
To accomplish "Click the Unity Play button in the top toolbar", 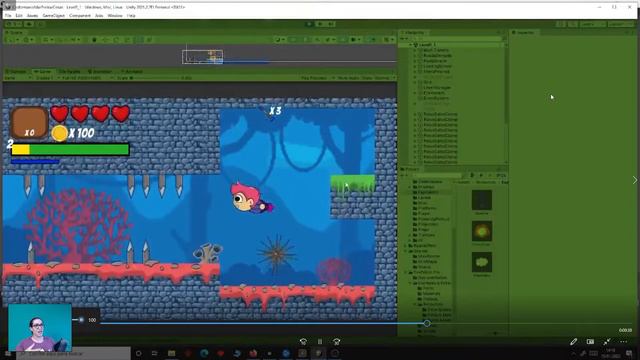I will (309, 24).
